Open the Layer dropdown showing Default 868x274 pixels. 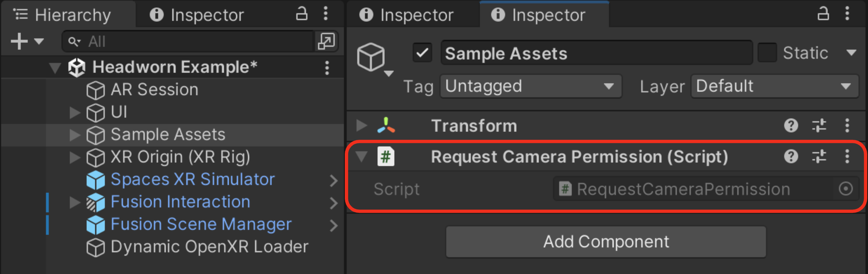(x=775, y=86)
